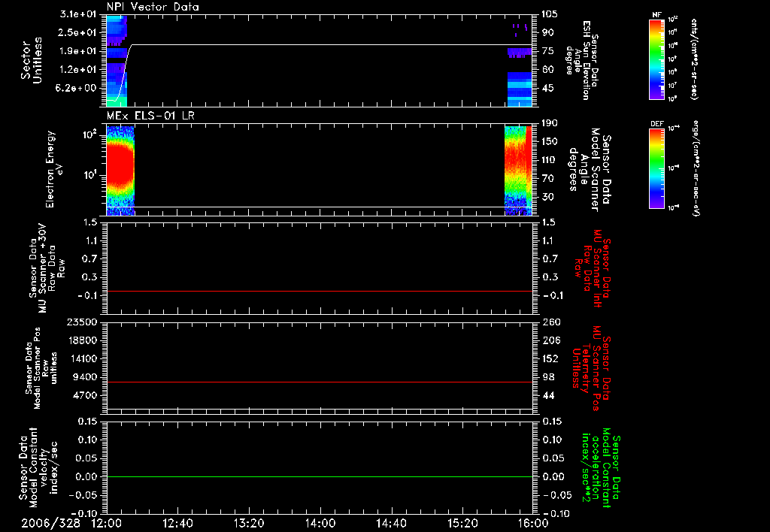Select the red "MU Scanner Pos Telemetry" axis title
The width and height of the screenshot is (770, 532).
[x=591, y=367]
